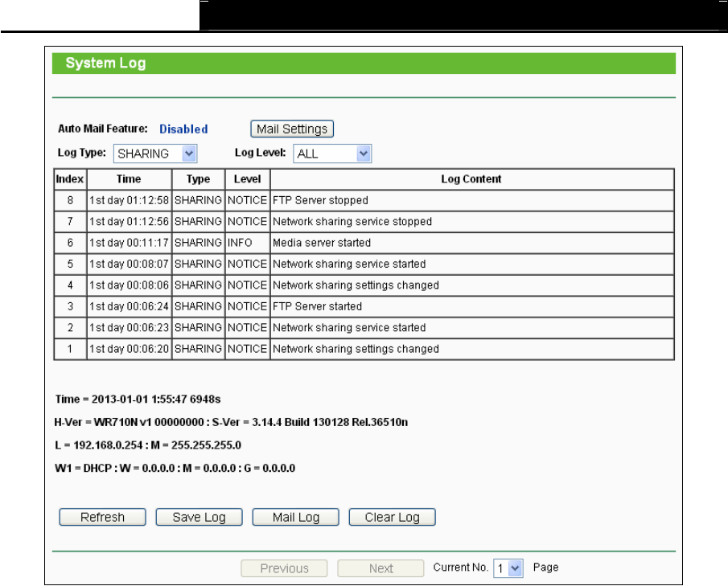Click the Save Log button
Screen dimensions: 728x586
pyautogui.click(x=199, y=518)
